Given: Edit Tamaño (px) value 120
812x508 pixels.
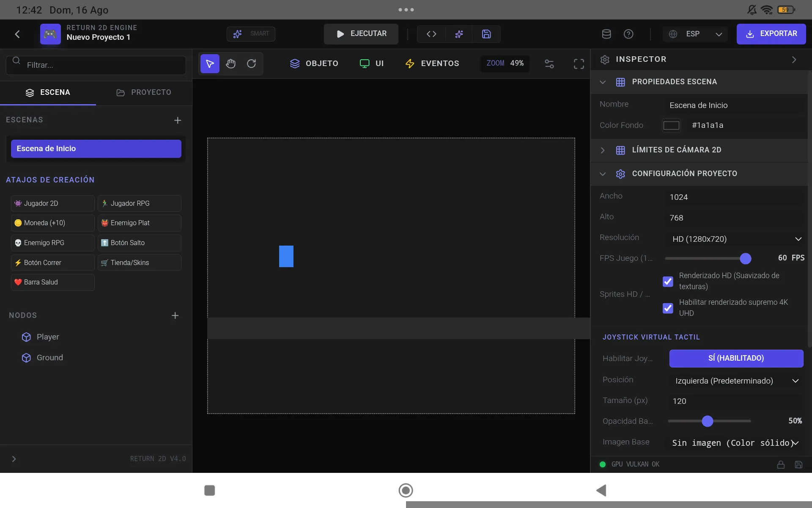Looking at the screenshot, I should 735,401.
